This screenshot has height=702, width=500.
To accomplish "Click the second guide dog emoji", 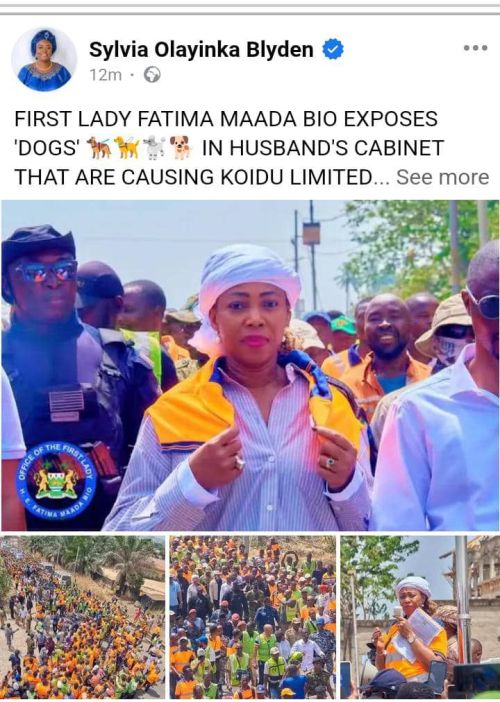I will pos(127,148).
